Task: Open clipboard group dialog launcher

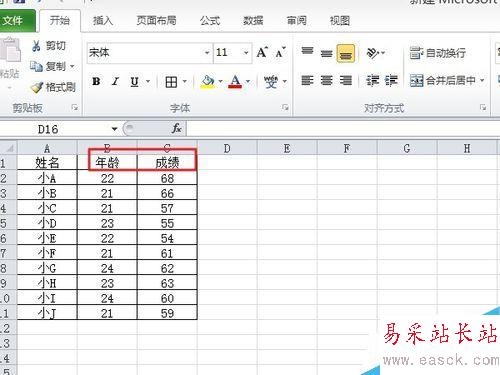Action: (75, 108)
